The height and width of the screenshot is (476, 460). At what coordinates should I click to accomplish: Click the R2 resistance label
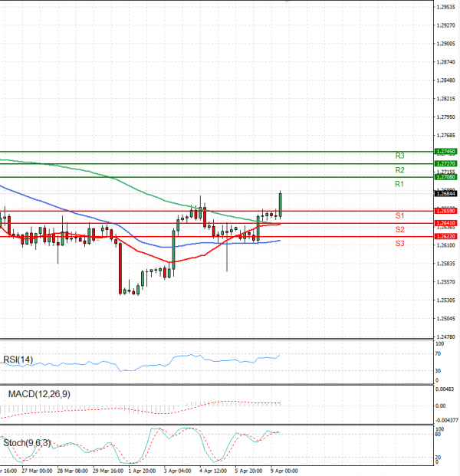coord(399,170)
